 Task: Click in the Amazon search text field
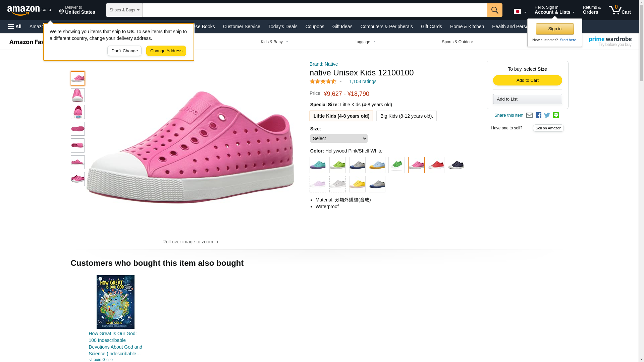315,10
